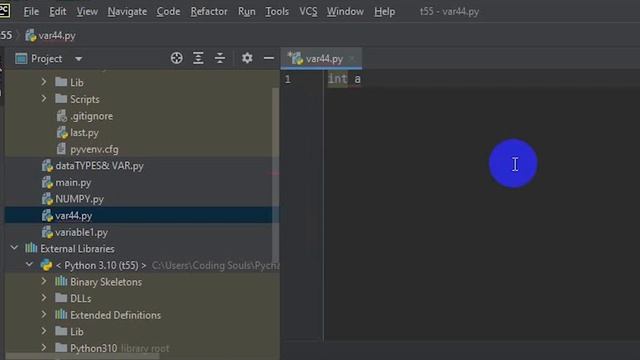Image resolution: width=640 pixels, height=360 pixels.
Task: Collapse the External Libraries node
Action: pyautogui.click(x=14, y=248)
